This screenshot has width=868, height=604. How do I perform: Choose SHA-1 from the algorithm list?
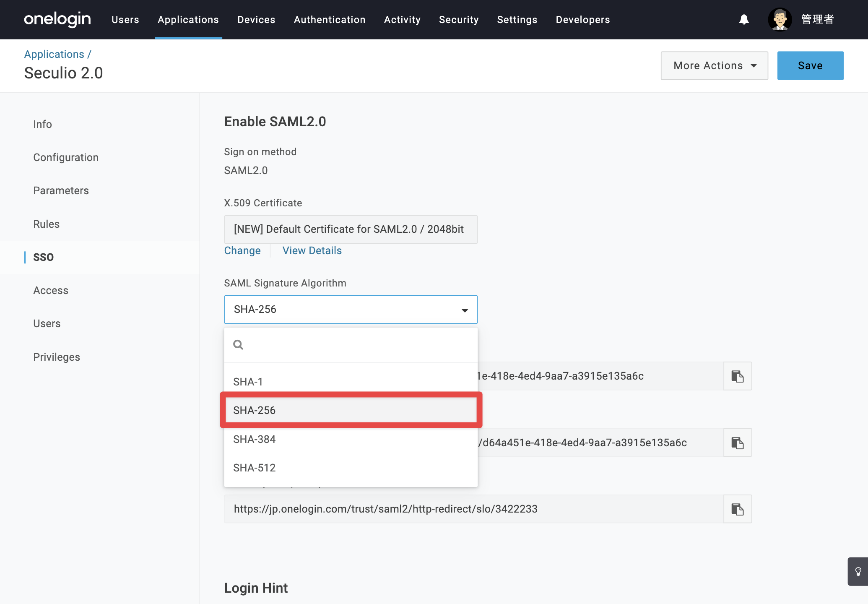pyautogui.click(x=351, y=382)
